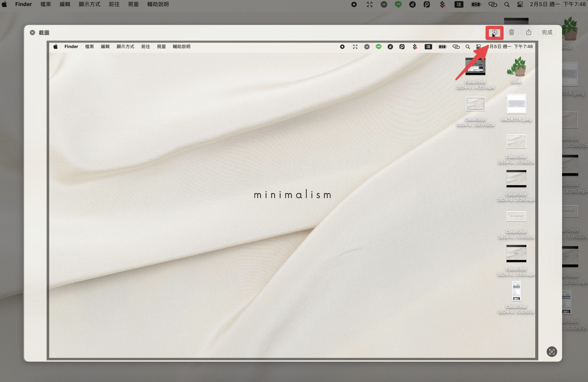588x382 pixels.
Task: Click the 1Password menu bar icon
Action: point(384,4)
